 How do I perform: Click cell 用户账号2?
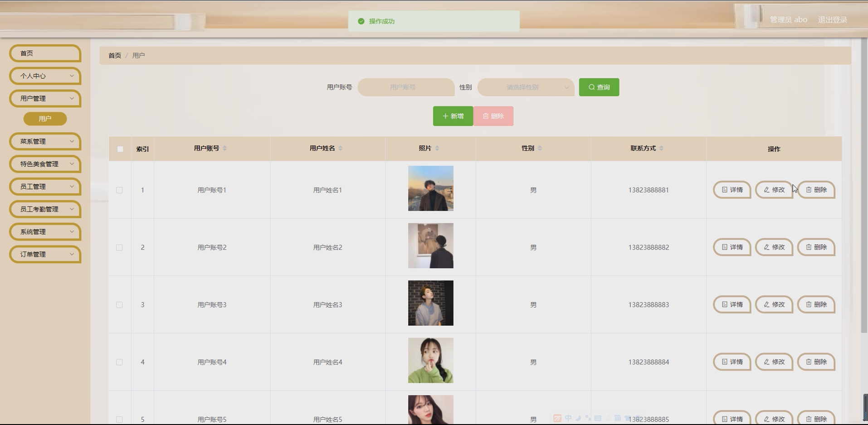click(212, 247)
